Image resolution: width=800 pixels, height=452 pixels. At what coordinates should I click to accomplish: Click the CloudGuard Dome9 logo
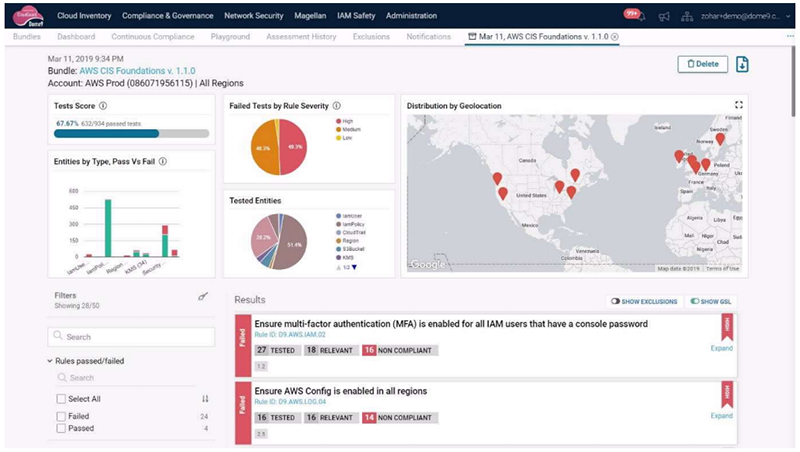pyautogui.click(x=28, y=16)
